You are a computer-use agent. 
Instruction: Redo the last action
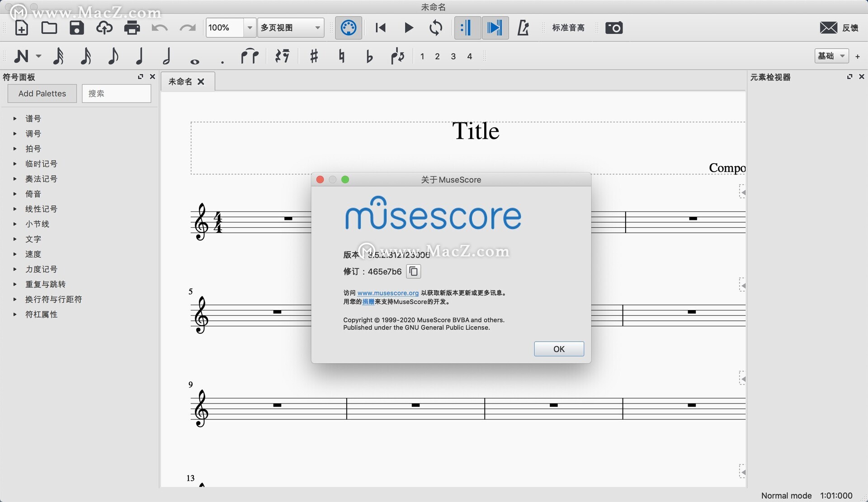(187, 28)
